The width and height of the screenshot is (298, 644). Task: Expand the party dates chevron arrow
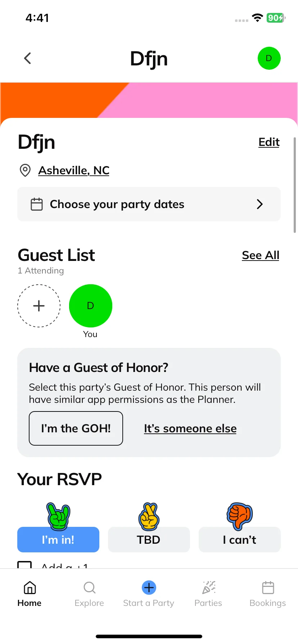[x=260, y=204]
